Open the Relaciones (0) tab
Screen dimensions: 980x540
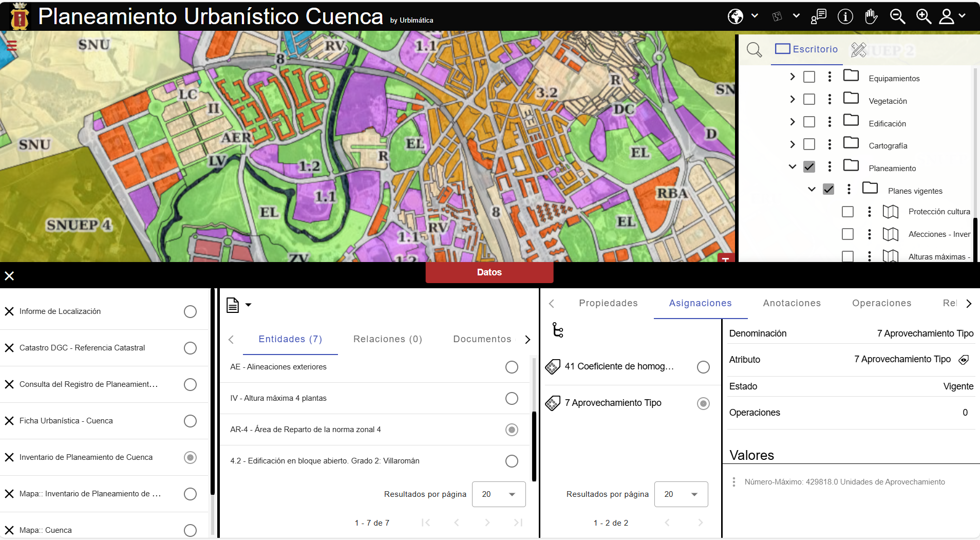[x=387, y=339]
